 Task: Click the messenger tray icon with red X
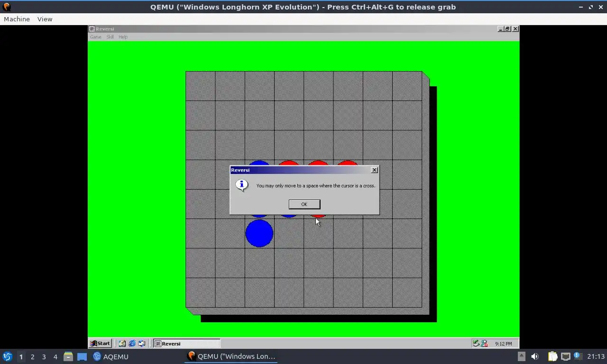[x=484, y=344]
